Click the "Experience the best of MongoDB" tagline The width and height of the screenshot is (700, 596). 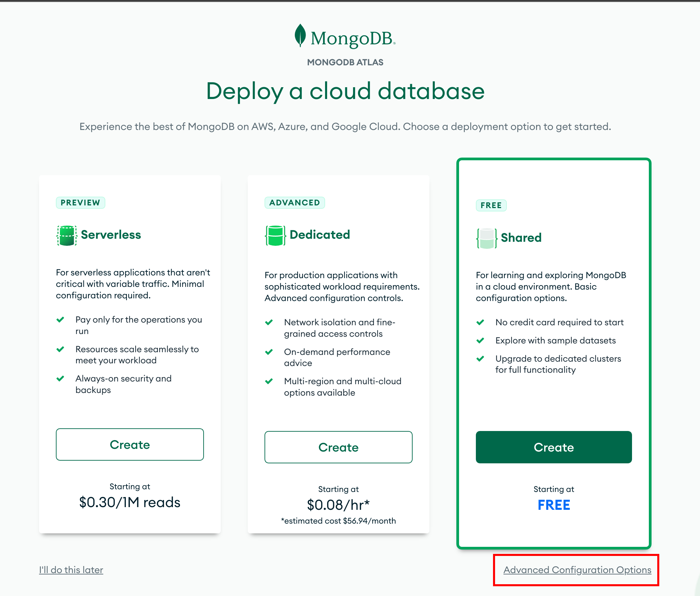[x=345, y=127]
